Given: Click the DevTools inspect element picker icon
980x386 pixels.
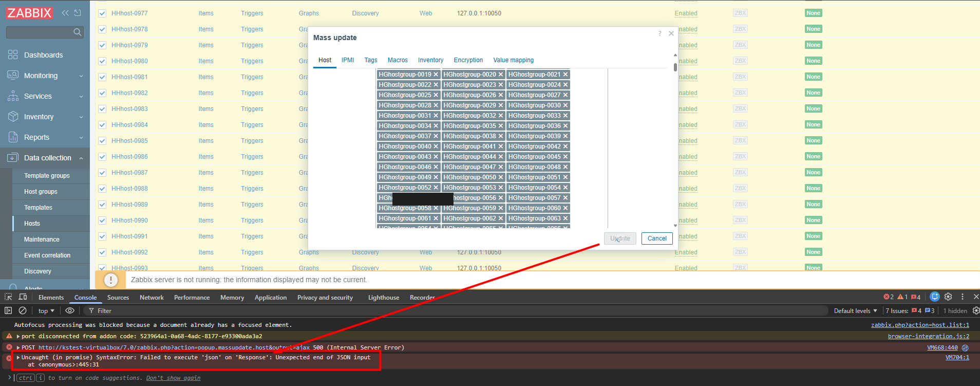Looking at the screenshot, I should coord(8,297).
